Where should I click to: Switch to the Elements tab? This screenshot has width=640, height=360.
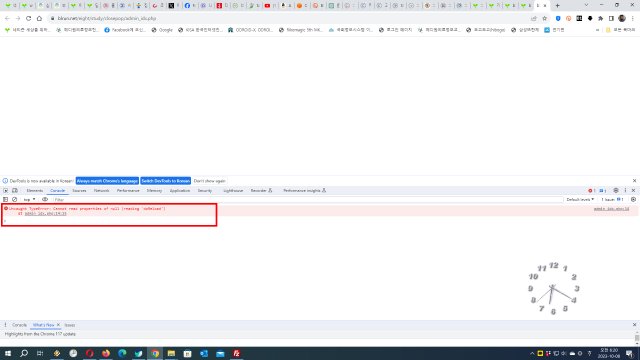point(35,191)
